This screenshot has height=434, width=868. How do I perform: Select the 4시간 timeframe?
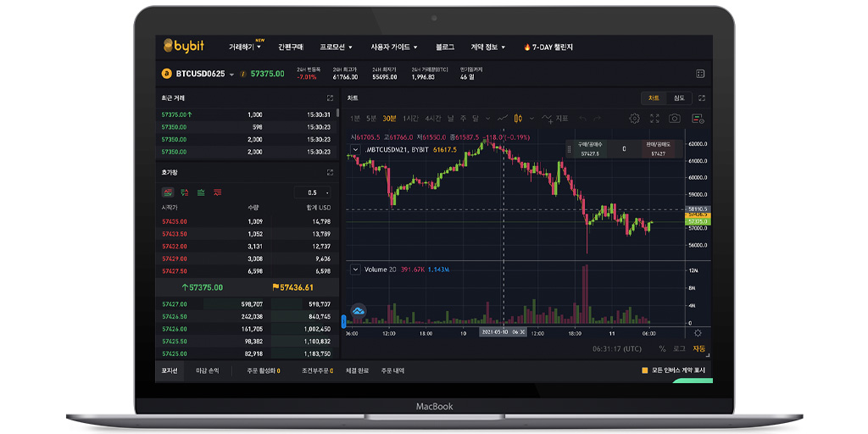tap(433, 119)
